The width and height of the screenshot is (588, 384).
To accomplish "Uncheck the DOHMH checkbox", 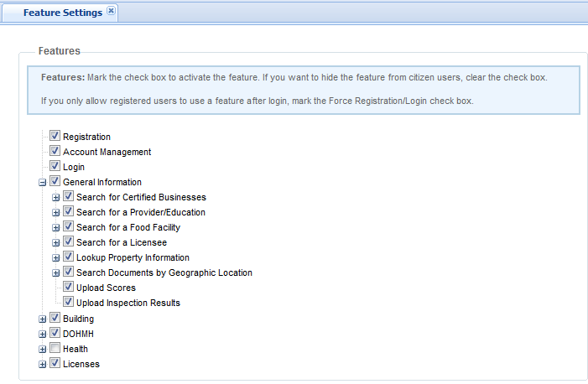I will (55, 333).
